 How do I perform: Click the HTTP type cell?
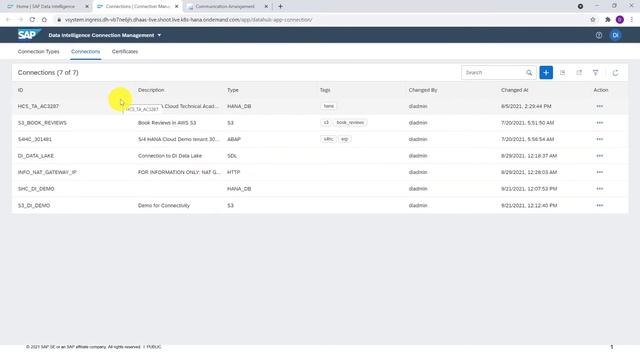(x=233, y=172)
